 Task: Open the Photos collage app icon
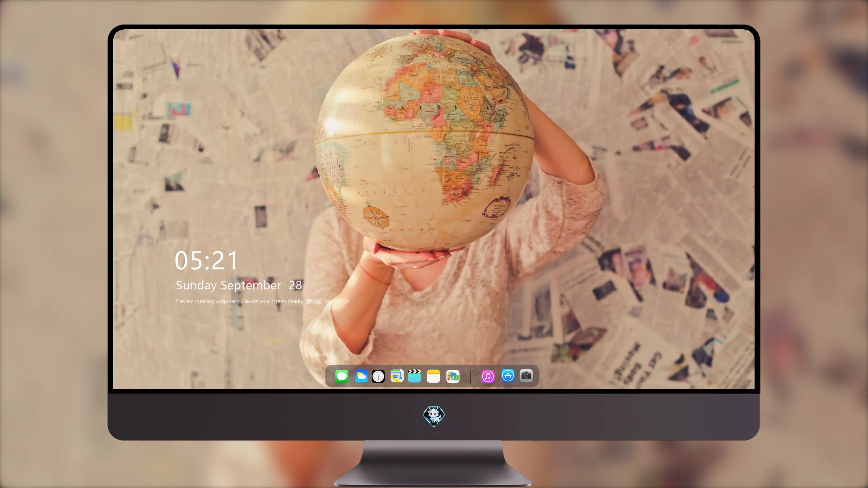(453, 376)
